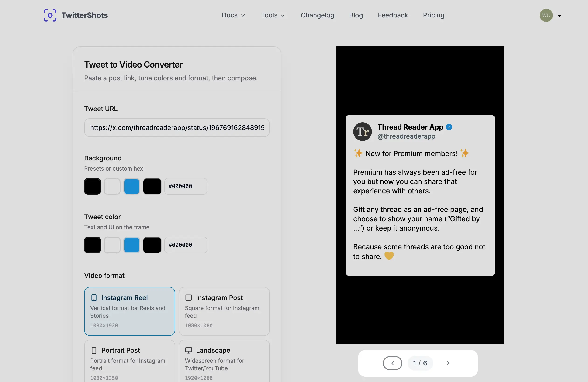Select the white Tweet color swatch
The image size is (588, 382).
tap(112, 245)
